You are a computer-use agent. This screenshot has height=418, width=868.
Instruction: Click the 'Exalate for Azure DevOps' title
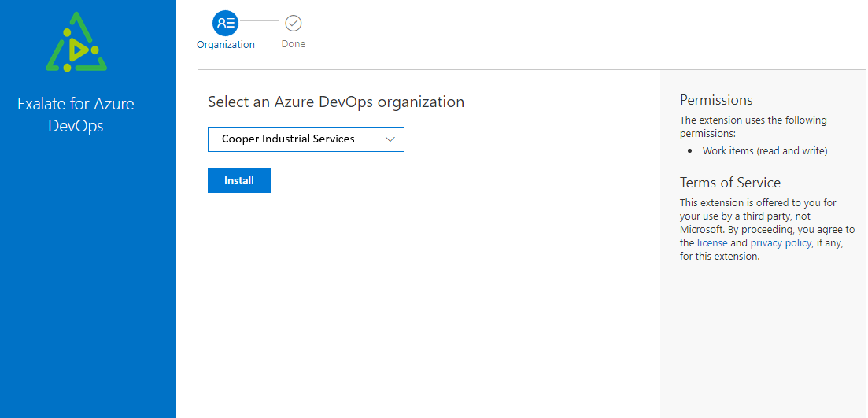pyautogui.click(x=76, y=115)
